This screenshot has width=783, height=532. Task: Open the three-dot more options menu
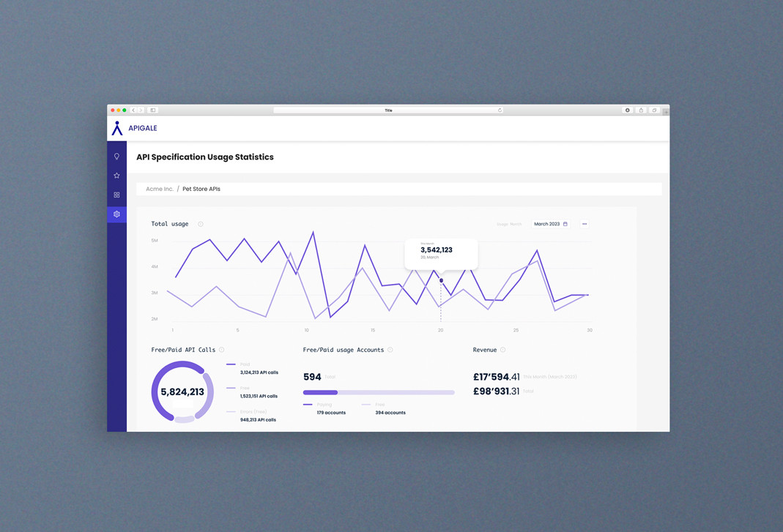coord(585,224)
